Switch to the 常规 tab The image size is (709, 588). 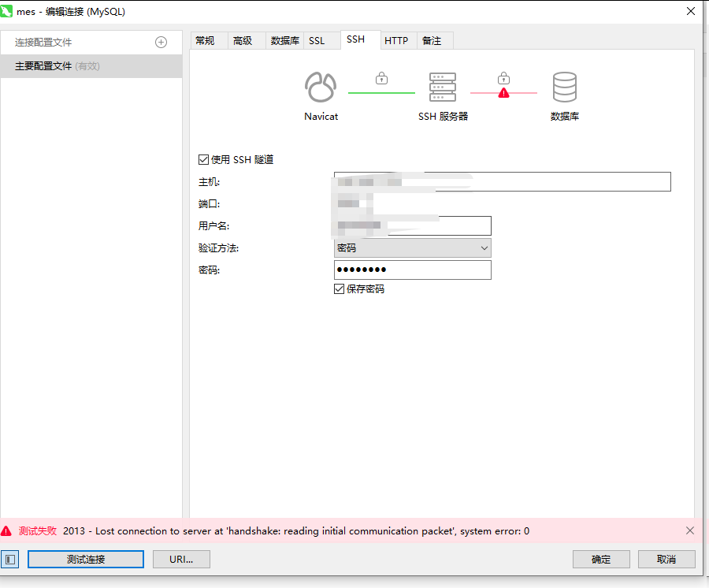pyautogui.click(x=205, y=41)
